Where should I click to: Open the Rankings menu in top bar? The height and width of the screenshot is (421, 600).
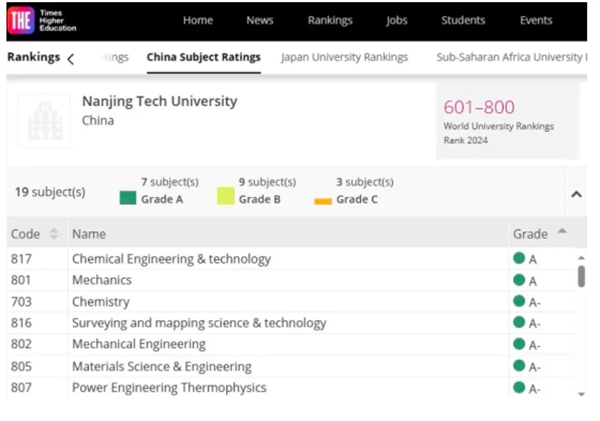coord(330,20)
